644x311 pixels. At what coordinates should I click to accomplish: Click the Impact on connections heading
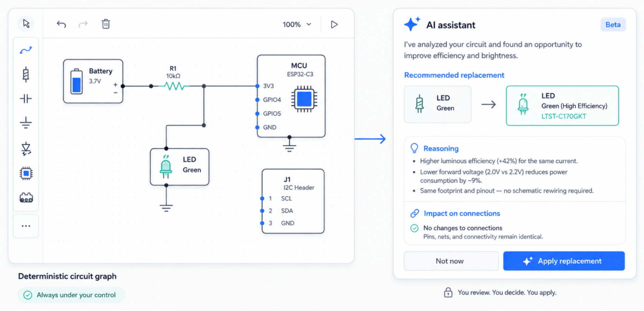pos(462,213)
